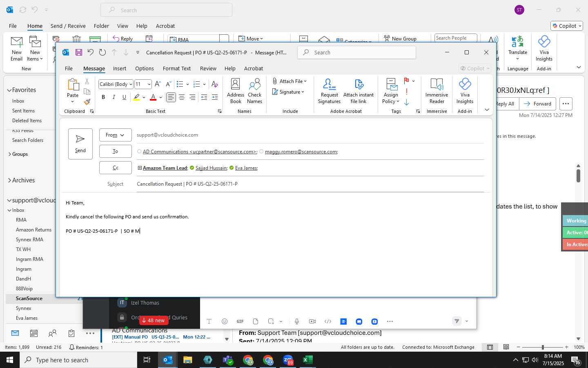
Task: Click the Redo arrow in message toolbar
Action: click(102, 52)
